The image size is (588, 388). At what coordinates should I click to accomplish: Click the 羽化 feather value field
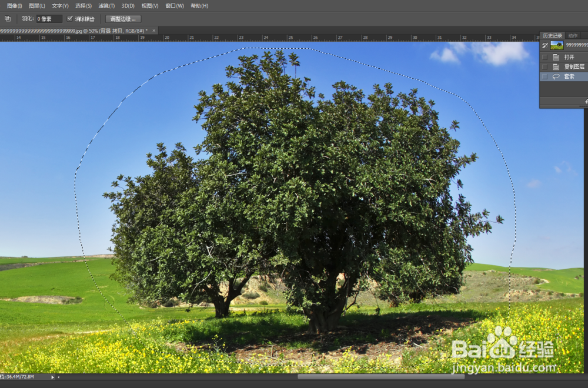(49, 19)
